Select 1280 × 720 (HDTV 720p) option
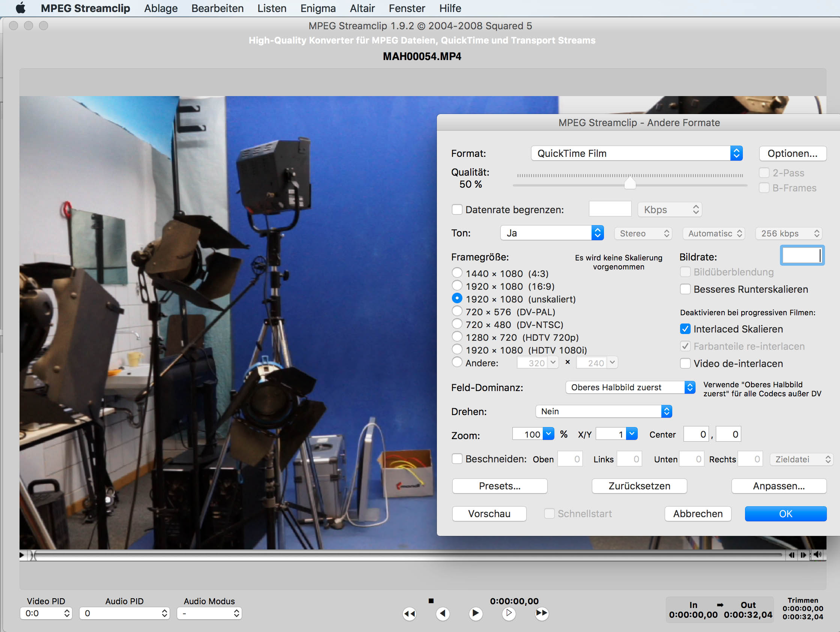840x632 pixels. [457, 337]
